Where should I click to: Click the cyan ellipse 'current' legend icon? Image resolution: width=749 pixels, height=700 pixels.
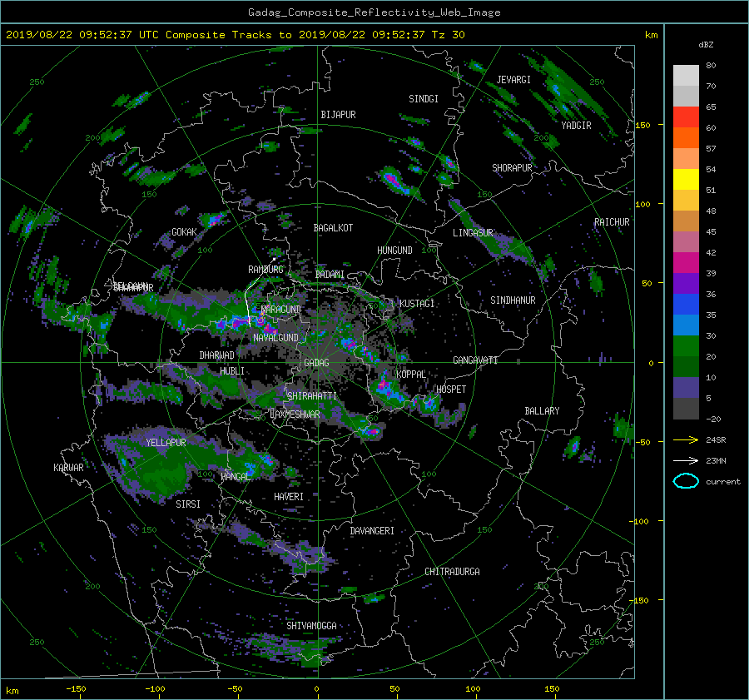coord(686,481)
